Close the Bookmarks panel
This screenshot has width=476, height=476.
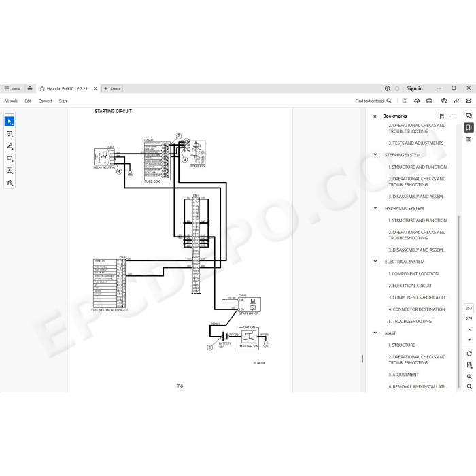tap(375, 116)
